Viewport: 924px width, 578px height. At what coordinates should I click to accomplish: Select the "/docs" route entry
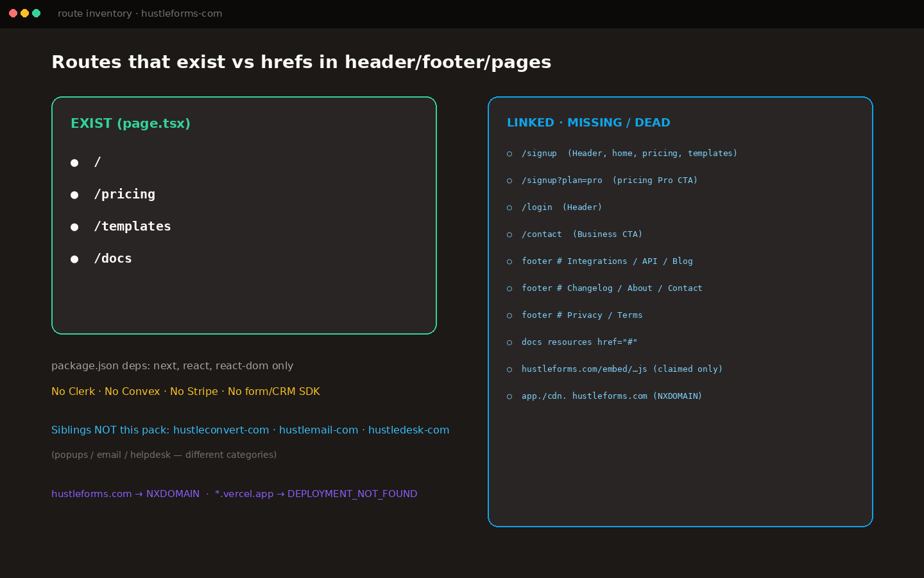point(101,258)
